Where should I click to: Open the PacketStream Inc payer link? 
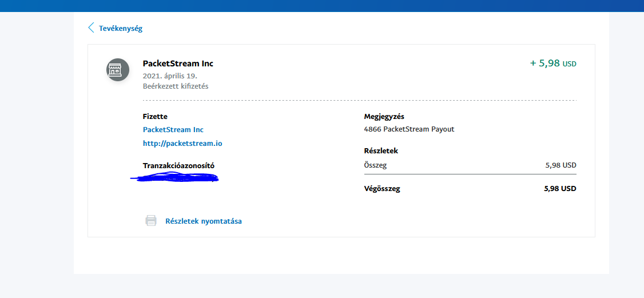173,130
